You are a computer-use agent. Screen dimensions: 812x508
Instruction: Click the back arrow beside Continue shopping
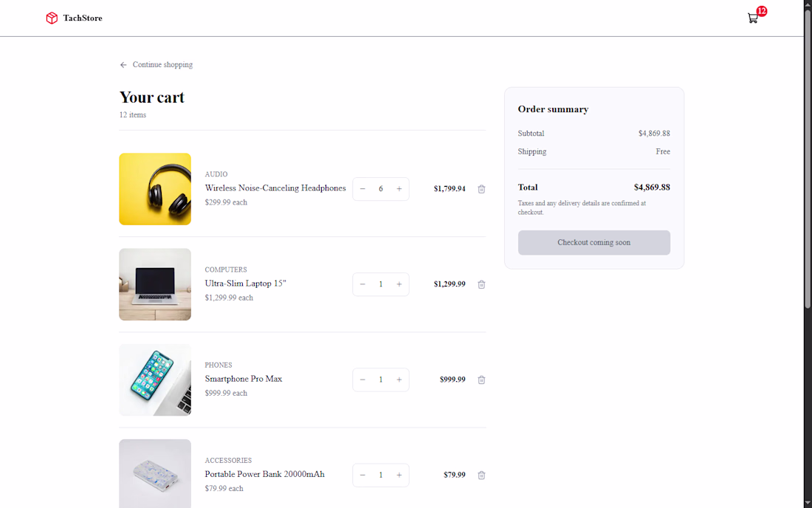pos(123,65)
